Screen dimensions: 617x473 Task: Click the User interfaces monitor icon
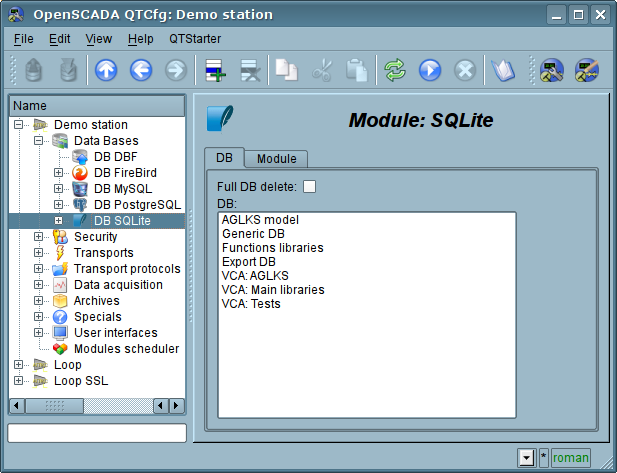[x=60, y=333]
